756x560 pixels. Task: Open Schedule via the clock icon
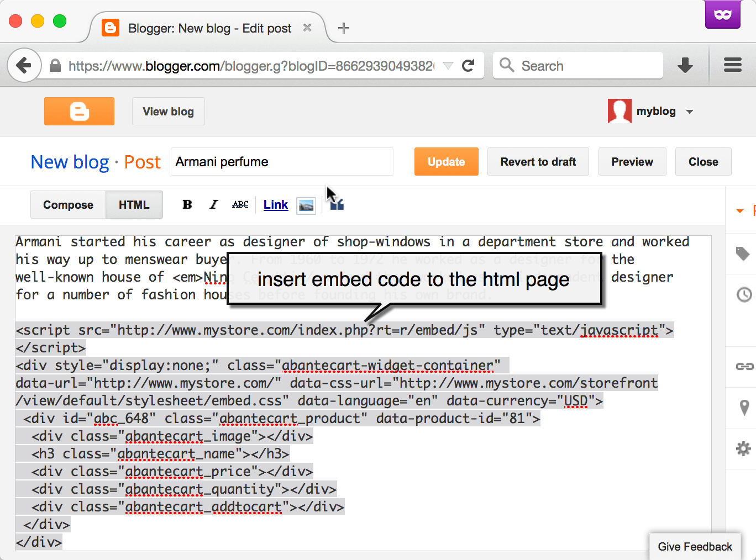pos(744,294)
